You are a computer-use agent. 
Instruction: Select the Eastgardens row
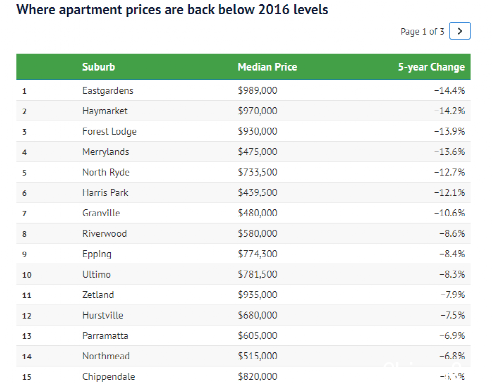tap(243, 90)
